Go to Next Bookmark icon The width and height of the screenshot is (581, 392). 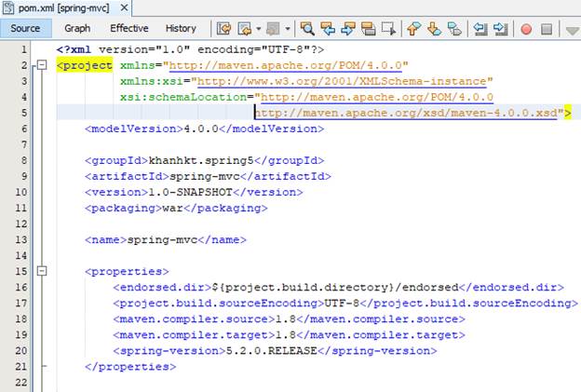pyautogui.click(x=434, y=29)
